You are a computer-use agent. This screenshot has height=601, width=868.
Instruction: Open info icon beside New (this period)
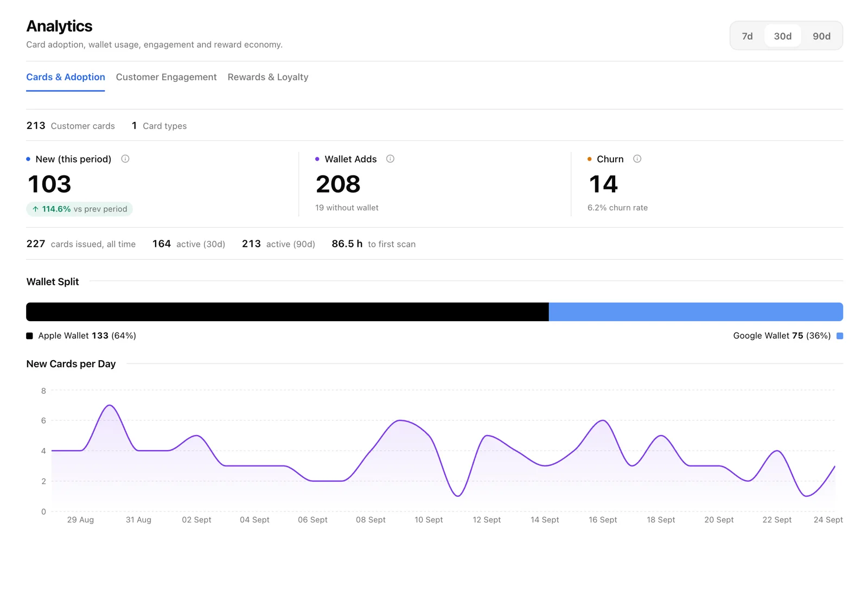[x=125, y=159]
